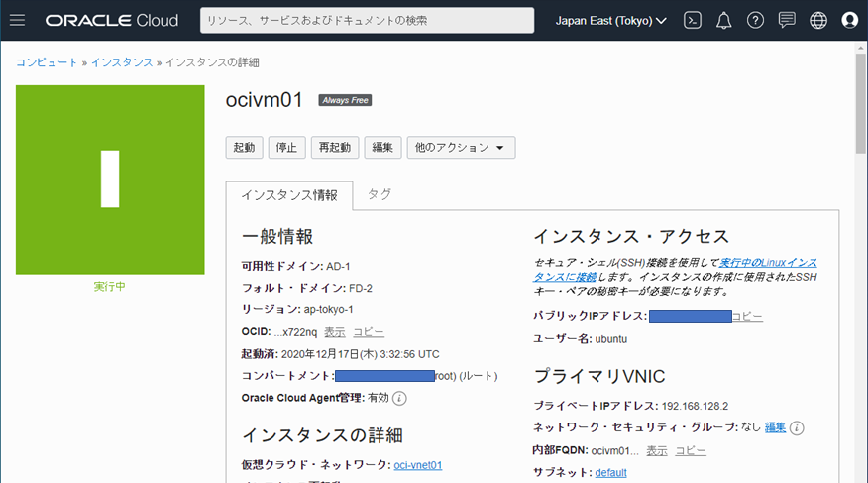Select the private IP 192.168.128.2
This screenshot has width=868, height=483.
click(x=695, y=406)
